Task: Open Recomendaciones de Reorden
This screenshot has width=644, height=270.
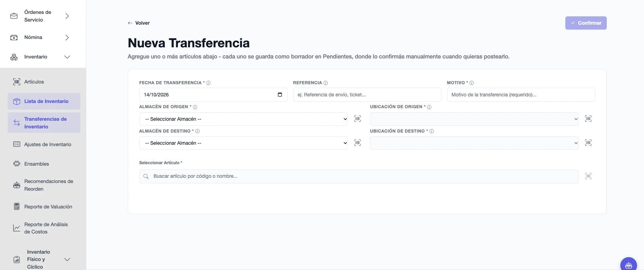Action: click(44, 185)
